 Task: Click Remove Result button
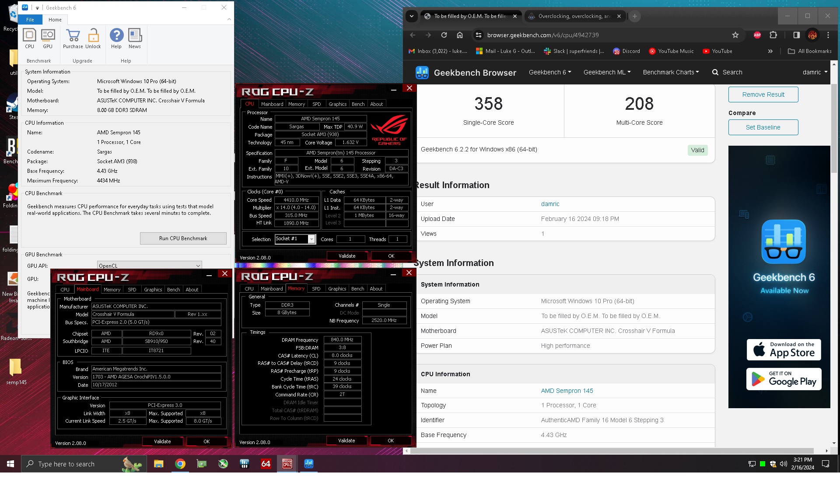763,94
